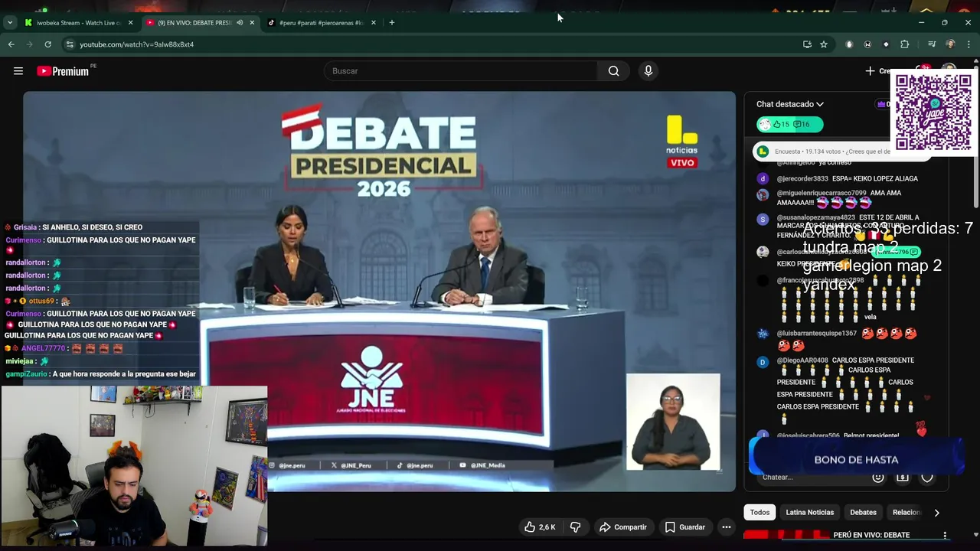Open the PERÚ EN VIVO: DEBATE thumbnail
The image size is (980, 551).
(786, 536)
